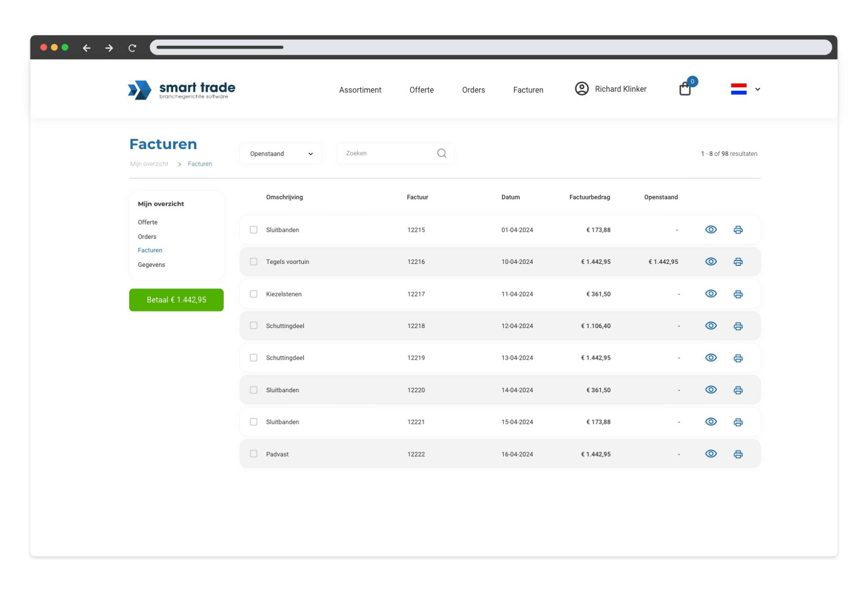
Task: Click the Richard Klinker profile icon
Action: [582, 89]
